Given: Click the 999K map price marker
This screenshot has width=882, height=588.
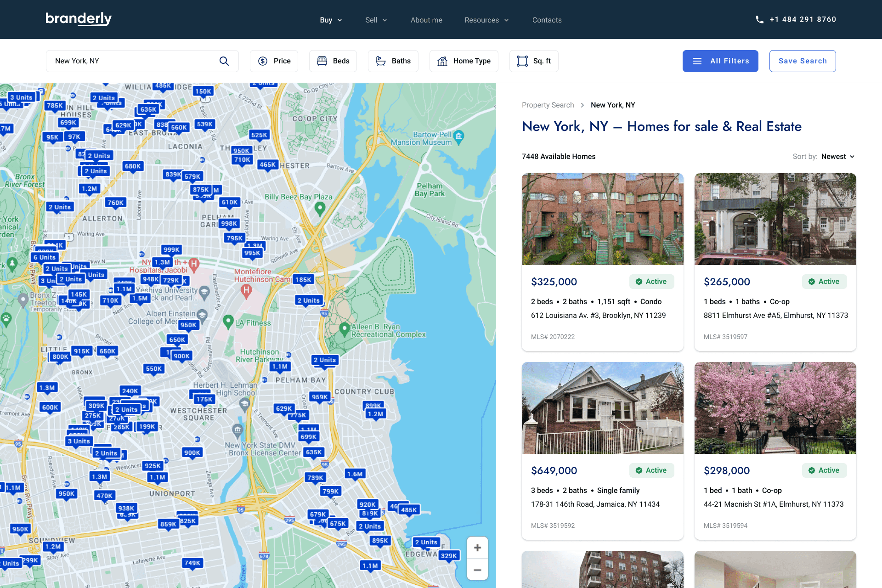Looking at the screenshot, I should (x=171, y=249).
